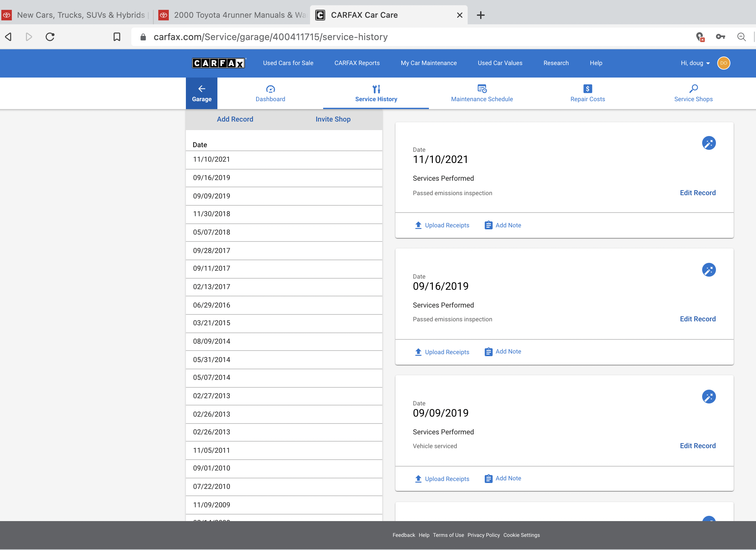Image resolution: width=756 pixels, height=550 pixels.
Task: Go back to Garage via arrow button
Action: point(202,93)
